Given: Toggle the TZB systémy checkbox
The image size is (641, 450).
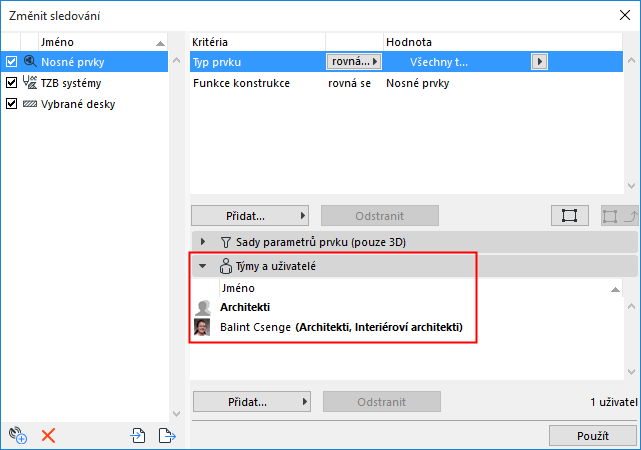Looking at the screenshot, I should [x=11, y=83].
